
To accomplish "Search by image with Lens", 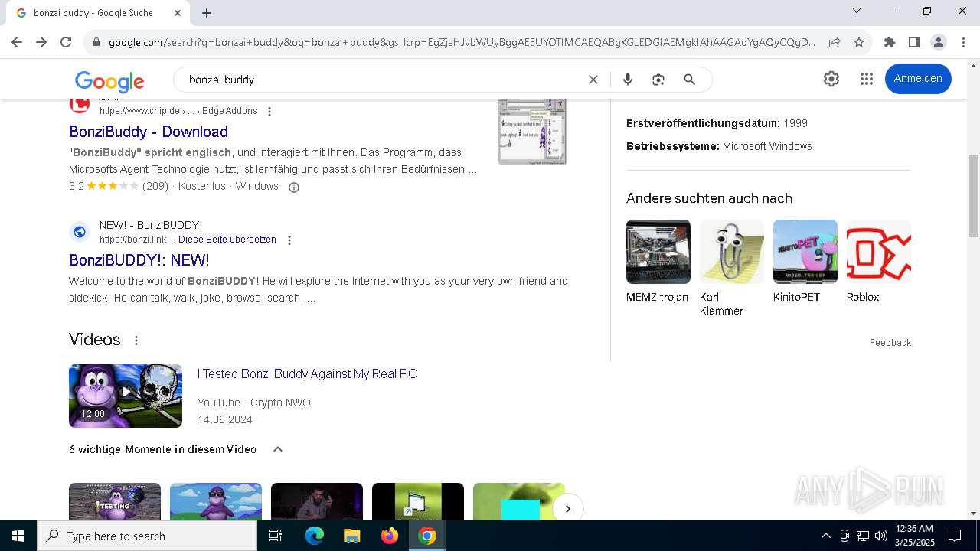I will [658, 80].
